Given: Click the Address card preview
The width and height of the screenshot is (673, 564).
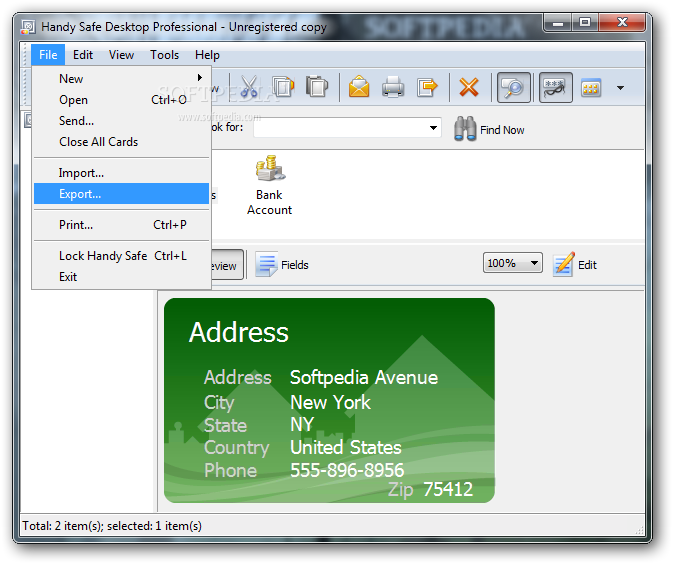Looking at the screenshot, I should (x=329, y=400).
